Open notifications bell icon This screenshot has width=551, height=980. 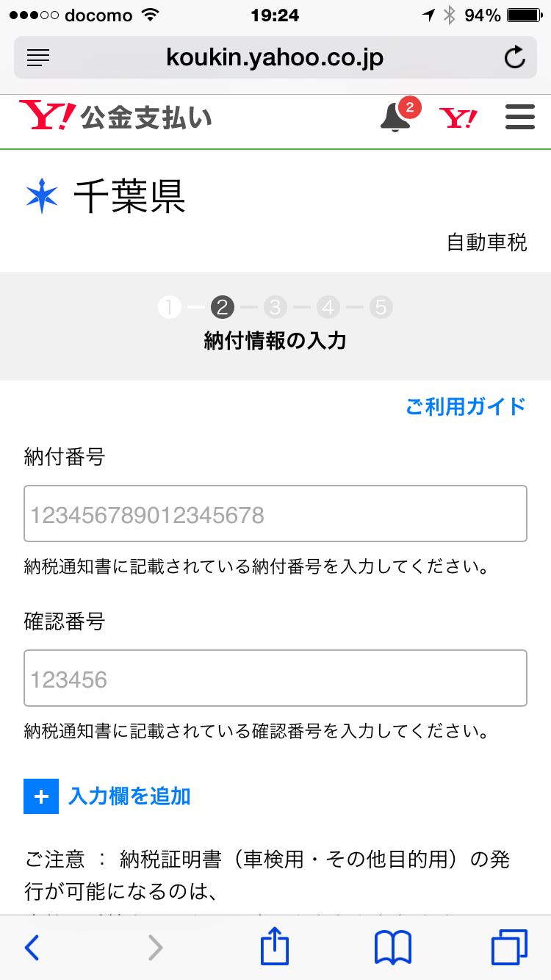(x=396, y=118)
